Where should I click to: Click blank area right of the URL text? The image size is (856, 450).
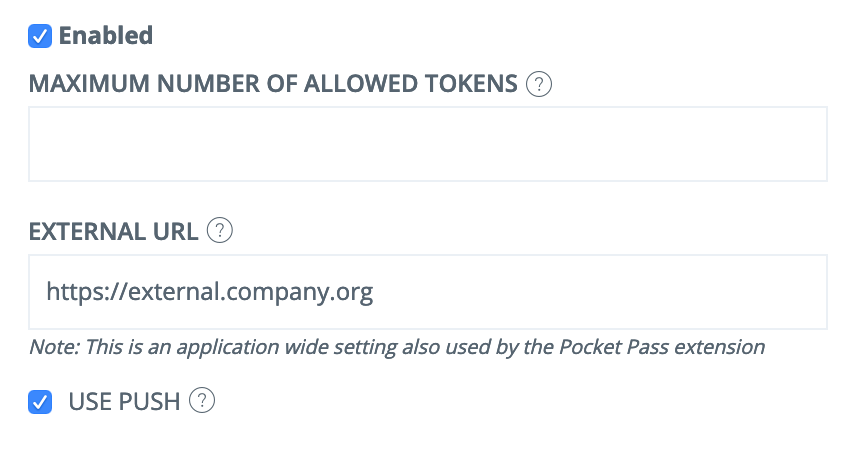point(601,292)
